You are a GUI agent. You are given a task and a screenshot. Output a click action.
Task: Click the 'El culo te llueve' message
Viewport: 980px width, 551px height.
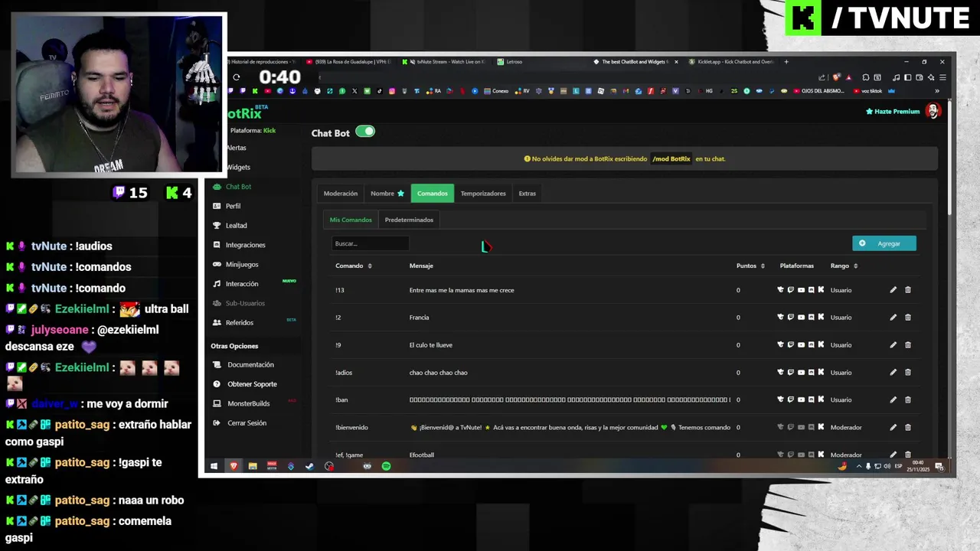coord(431,345)
